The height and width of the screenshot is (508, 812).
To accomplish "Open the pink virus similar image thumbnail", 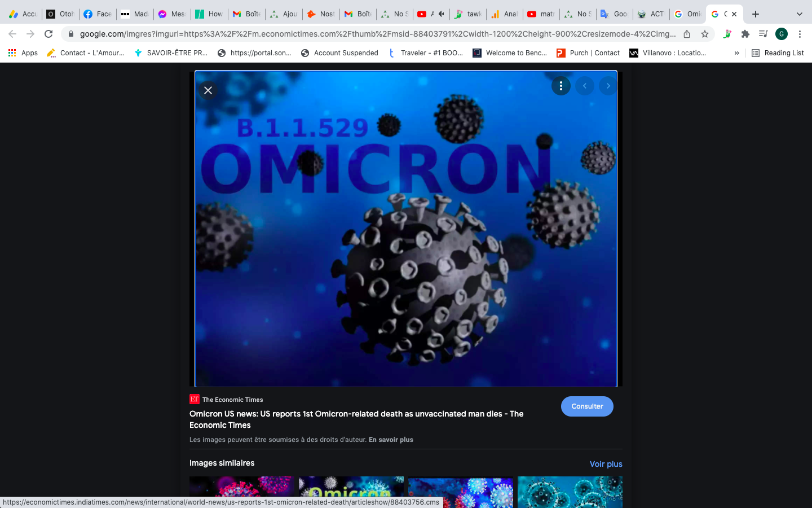I will click(242, 492).
